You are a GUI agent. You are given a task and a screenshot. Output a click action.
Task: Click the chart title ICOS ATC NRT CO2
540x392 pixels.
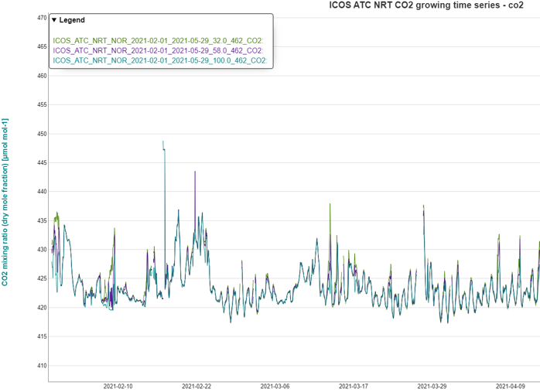point(427,5)
